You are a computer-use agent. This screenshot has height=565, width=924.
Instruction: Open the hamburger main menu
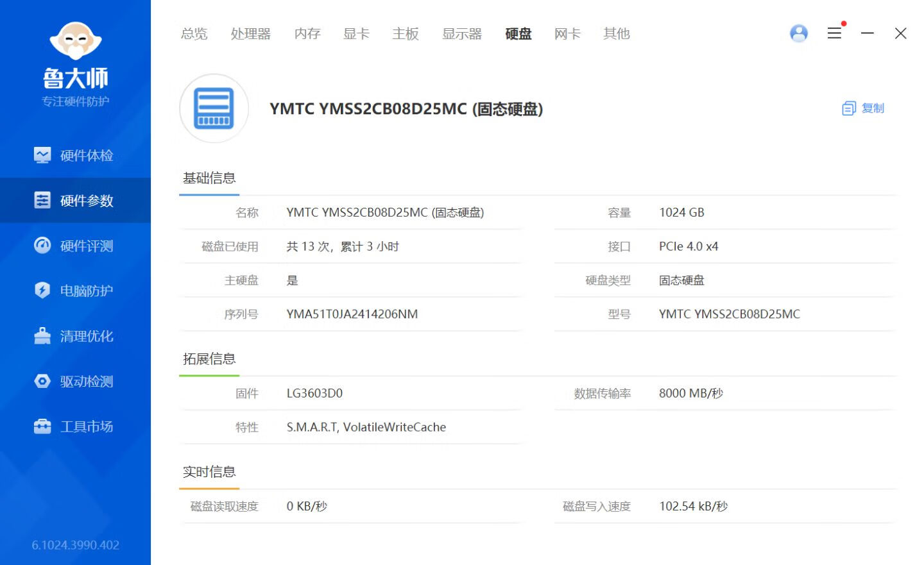coord(834,33)
